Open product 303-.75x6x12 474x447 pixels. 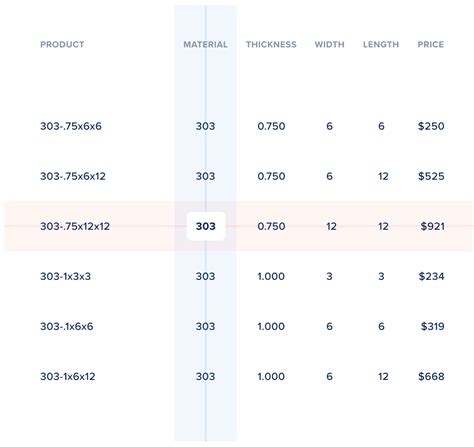coord(73,176)
